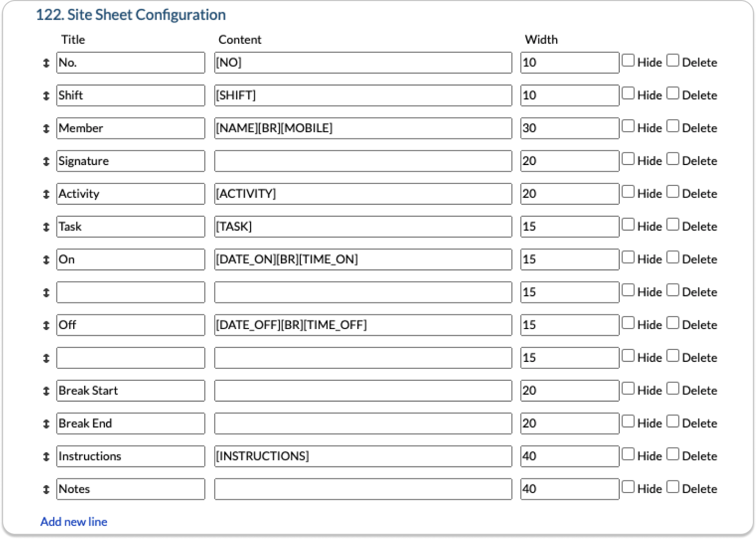The height and width of the screenshot is (539, 756).
Task: Click the reorder arrows beside Notes row
Action: click(x=46, y=490)
